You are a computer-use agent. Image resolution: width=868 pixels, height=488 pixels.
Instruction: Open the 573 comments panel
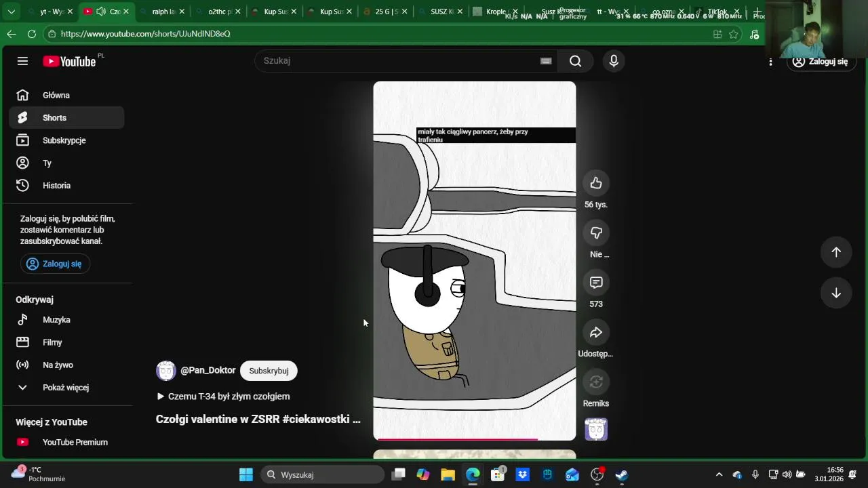click(x=596, y=282)
